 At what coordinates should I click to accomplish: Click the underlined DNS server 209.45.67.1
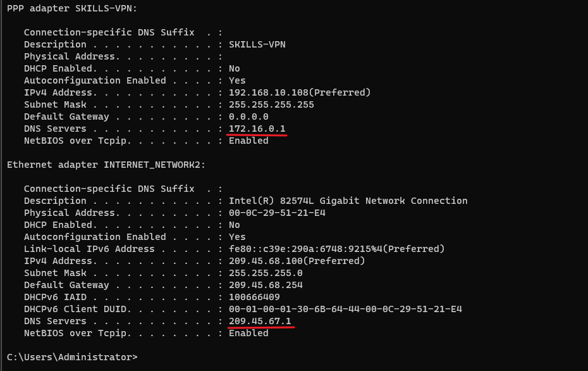pos(260,321)
